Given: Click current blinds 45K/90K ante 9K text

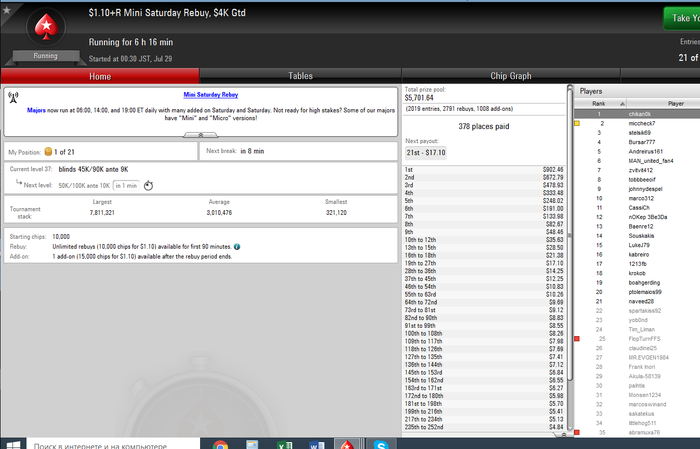Looking at the screenshot, I should 93,169.
